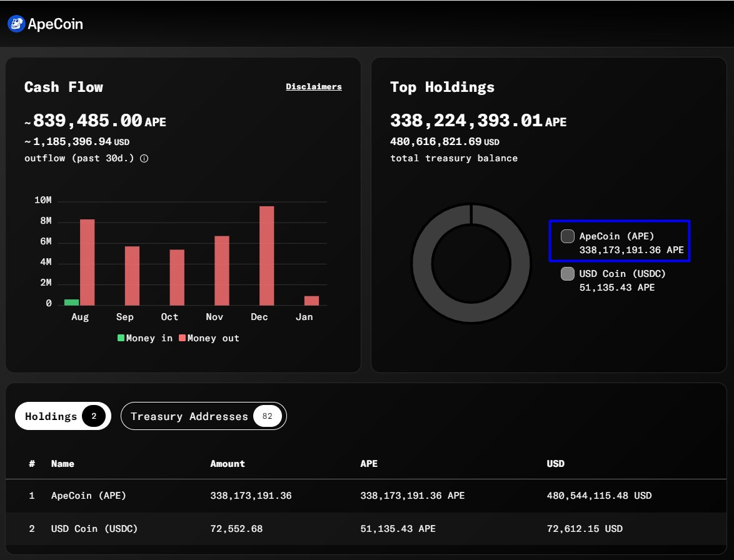Click the USD column header
Screen dimensions: 734x560
556,464
